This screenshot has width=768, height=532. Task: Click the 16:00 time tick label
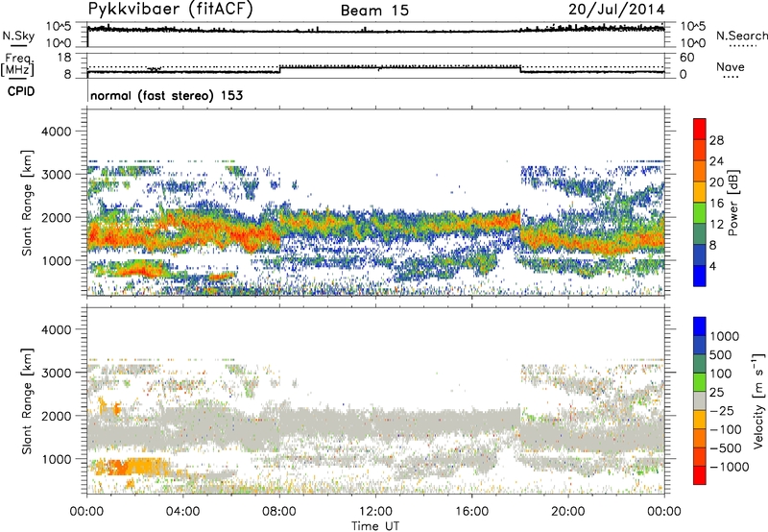point(472,512)
